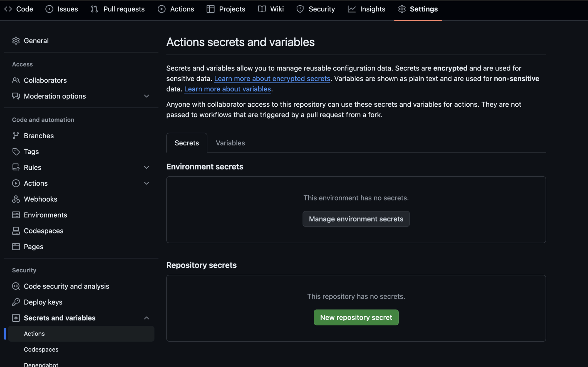Click Manage environment secrets button
The height and width of the screenshot is (367, 588).
(x=356, y=219)
